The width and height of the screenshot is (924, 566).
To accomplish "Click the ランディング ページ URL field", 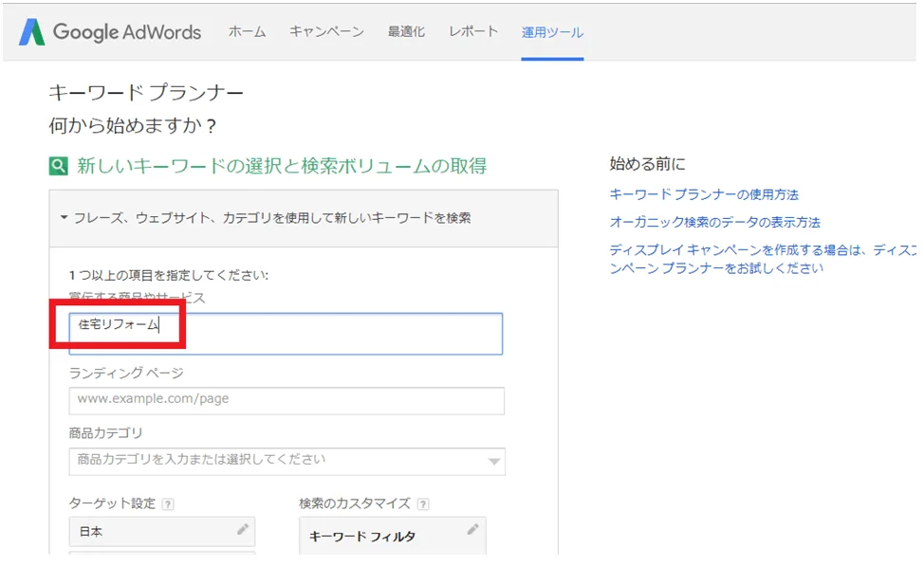I will tap(286, 400).
